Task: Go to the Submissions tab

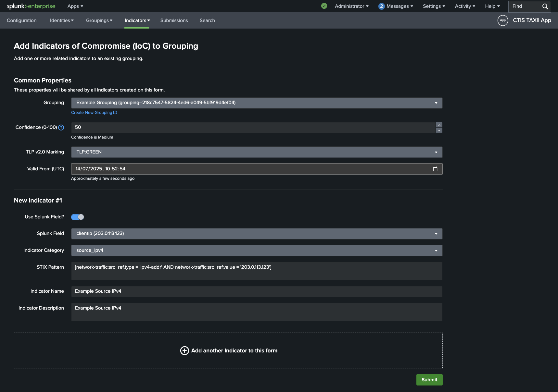Action: coord(174,20)
